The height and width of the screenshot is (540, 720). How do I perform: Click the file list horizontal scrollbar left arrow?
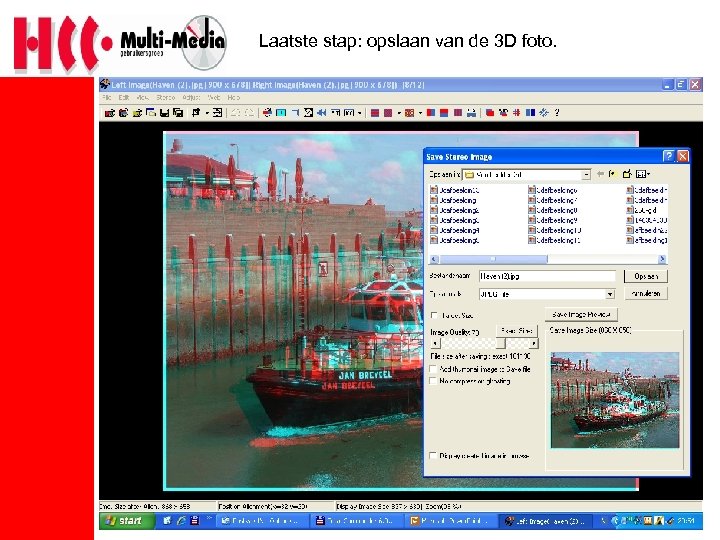click(434, 259)
